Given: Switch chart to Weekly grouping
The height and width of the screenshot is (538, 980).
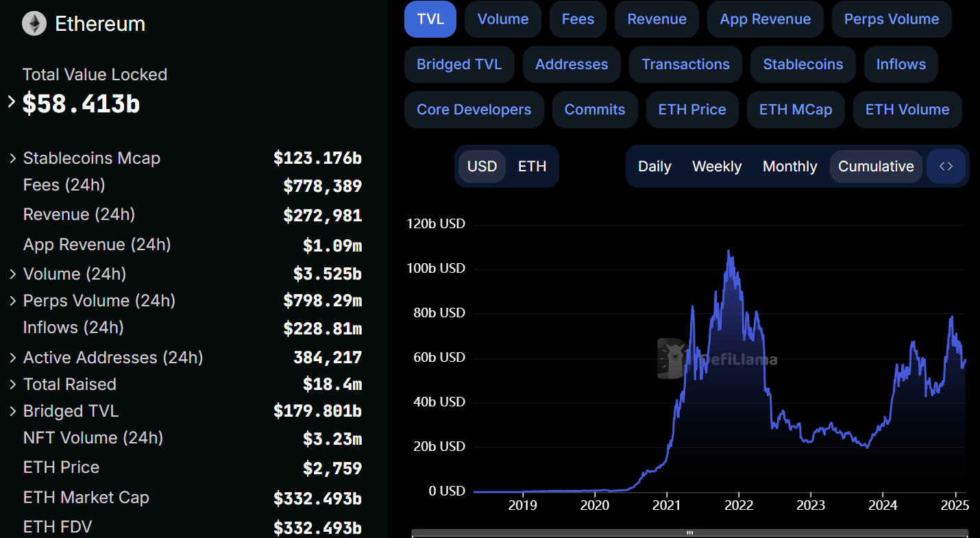Looking at the screenshot, I should tap(716, 167).
